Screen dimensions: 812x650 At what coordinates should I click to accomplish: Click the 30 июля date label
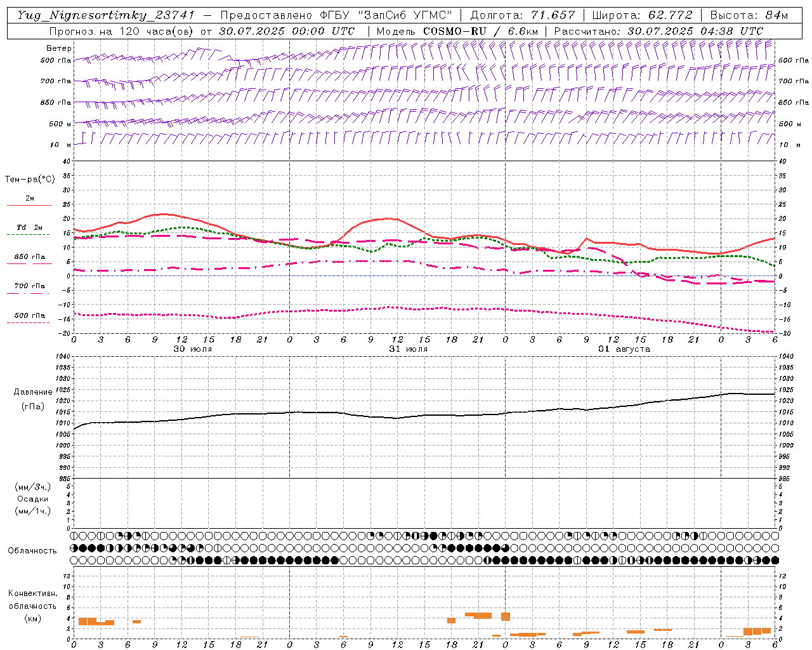point(193,349)
